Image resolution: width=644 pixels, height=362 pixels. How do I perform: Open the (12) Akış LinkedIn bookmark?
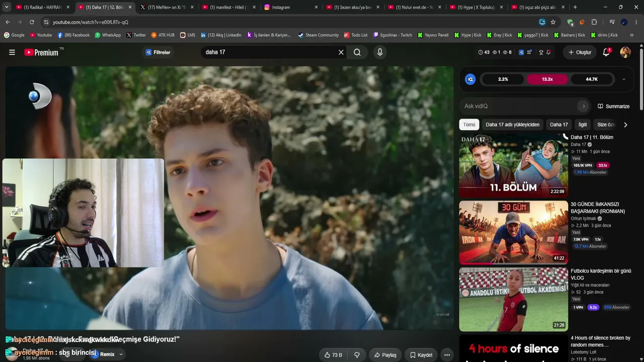221,35
